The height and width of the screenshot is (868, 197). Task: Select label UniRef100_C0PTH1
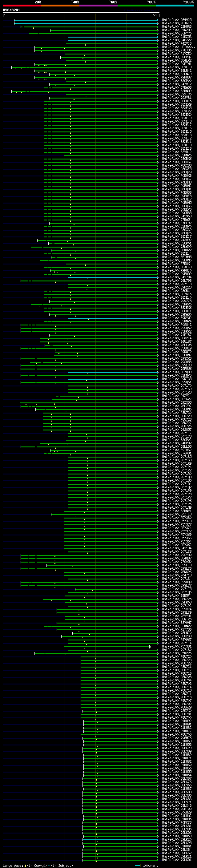(x=177, y=64)
